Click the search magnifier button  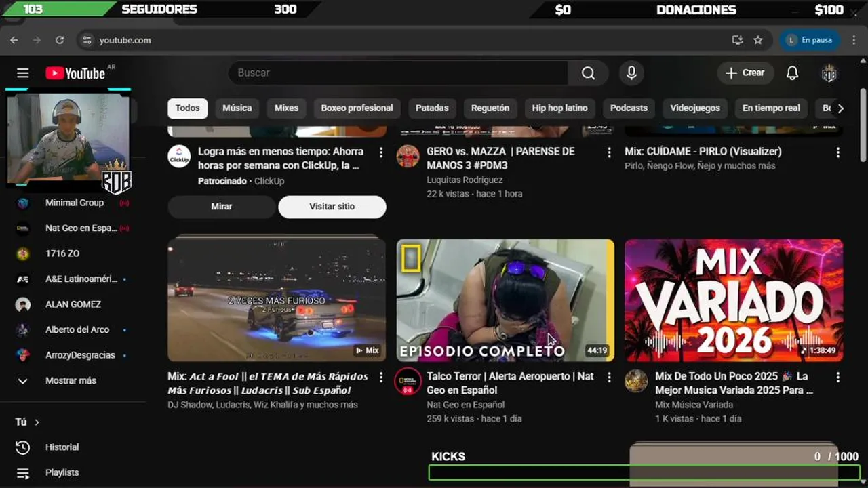588,73
